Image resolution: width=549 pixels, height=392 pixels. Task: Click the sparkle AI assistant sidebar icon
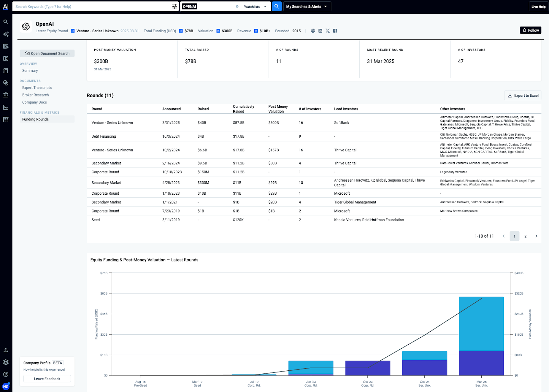6,34
